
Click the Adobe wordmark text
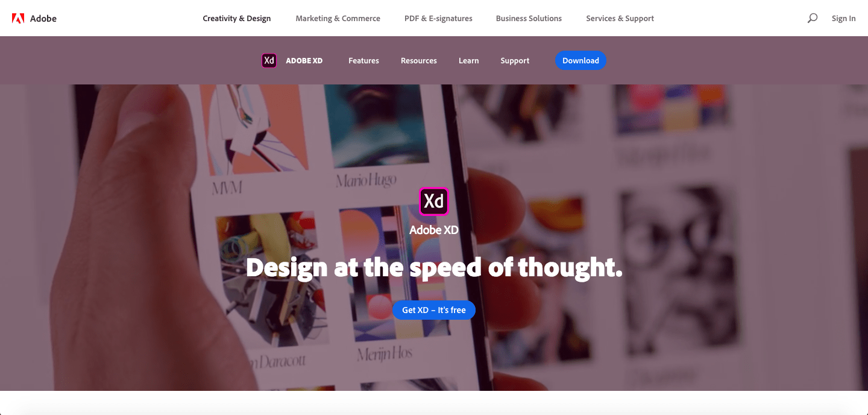tap(43, 18)
